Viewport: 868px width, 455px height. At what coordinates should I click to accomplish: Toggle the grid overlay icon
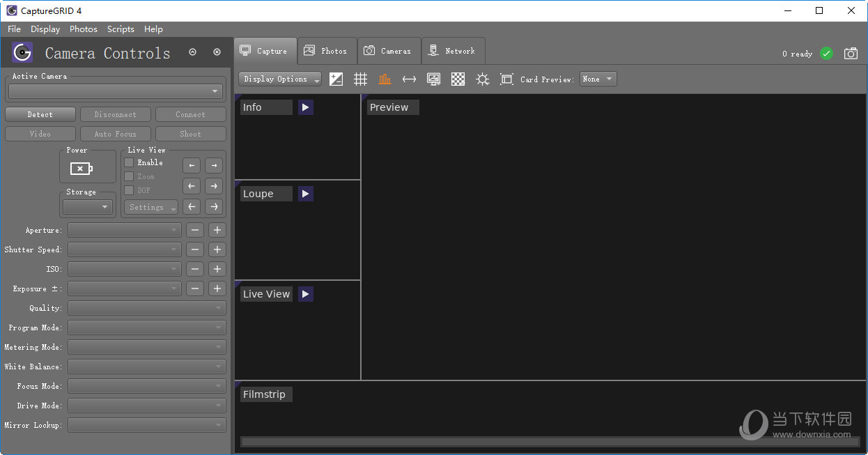coord(360,79)
